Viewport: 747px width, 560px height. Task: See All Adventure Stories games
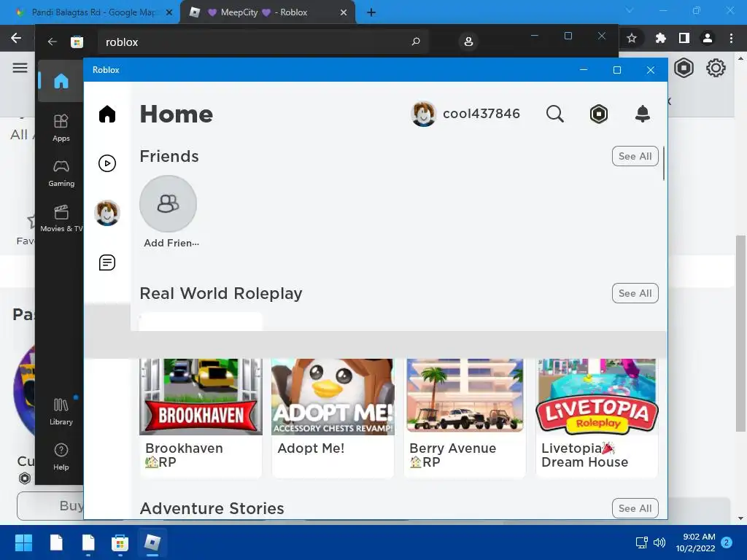click(x=635, y=508)
